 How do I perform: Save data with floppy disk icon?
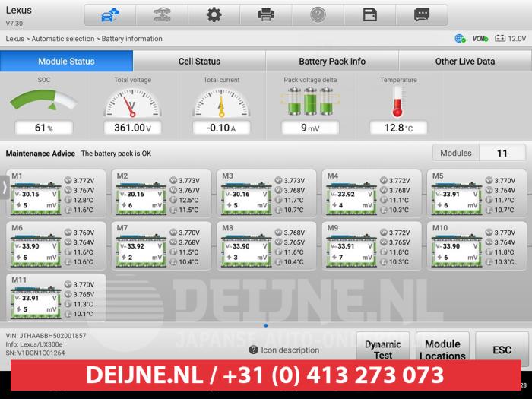pyautogui.click(x=370, y=15)
